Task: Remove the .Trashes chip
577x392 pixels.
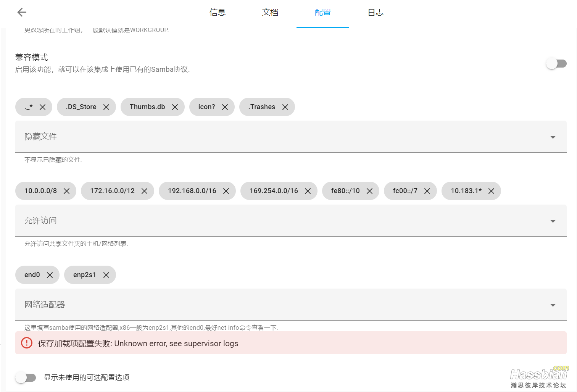Action: [x=285, y=107]
